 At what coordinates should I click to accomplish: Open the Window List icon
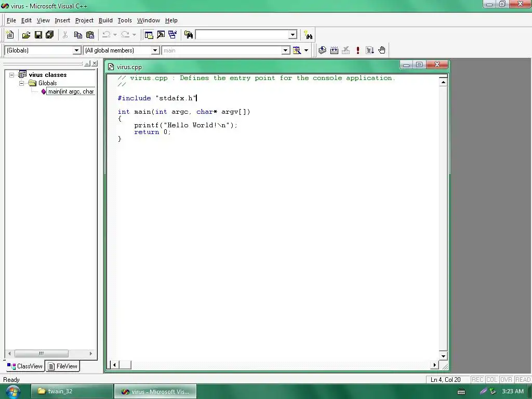click(x=172, y=35)
